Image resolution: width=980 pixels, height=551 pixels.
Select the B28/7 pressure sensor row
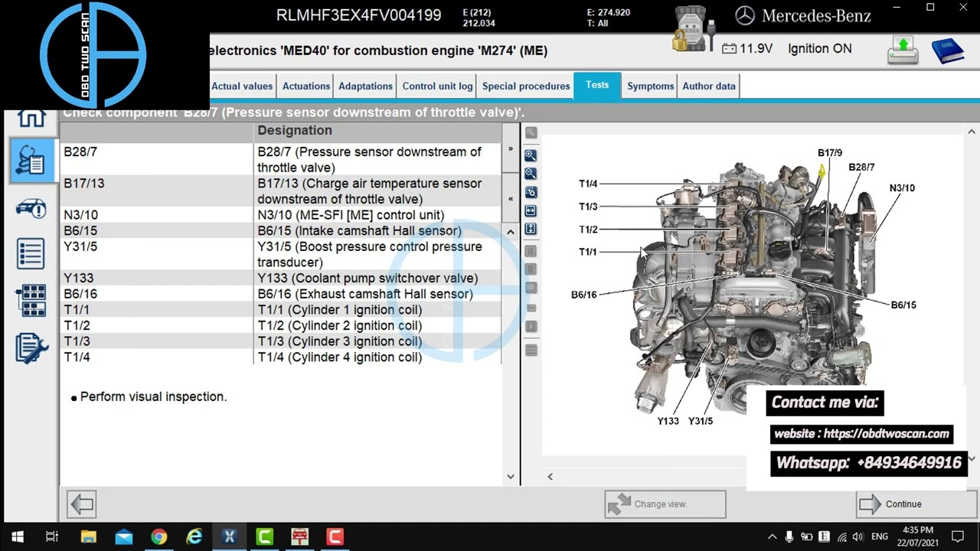tap(281, 160)
